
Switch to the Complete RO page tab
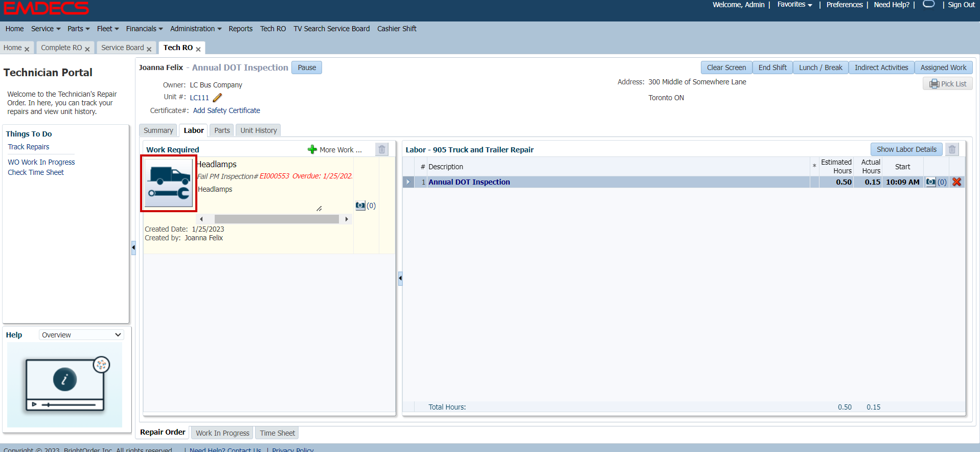click(x=61, y=48)
